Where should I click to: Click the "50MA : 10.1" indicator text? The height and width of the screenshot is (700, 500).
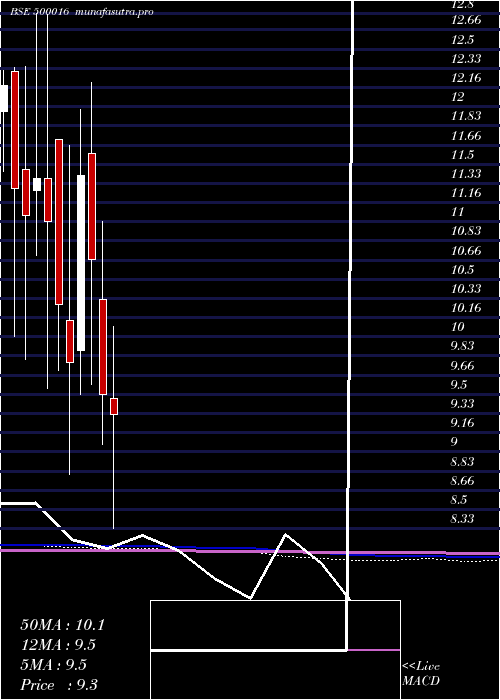[62, 625]
